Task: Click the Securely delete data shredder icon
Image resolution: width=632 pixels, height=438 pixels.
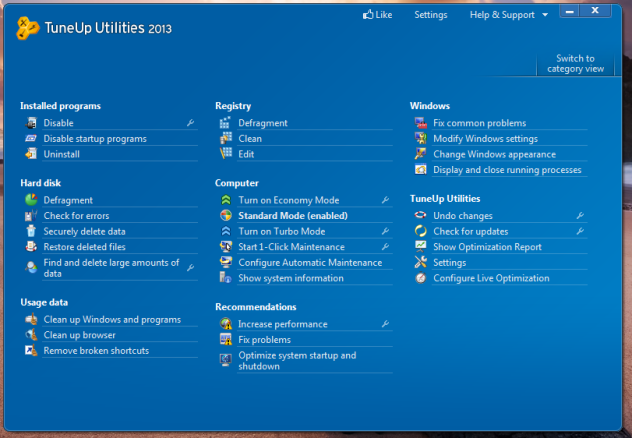Action: click(31, 231)
